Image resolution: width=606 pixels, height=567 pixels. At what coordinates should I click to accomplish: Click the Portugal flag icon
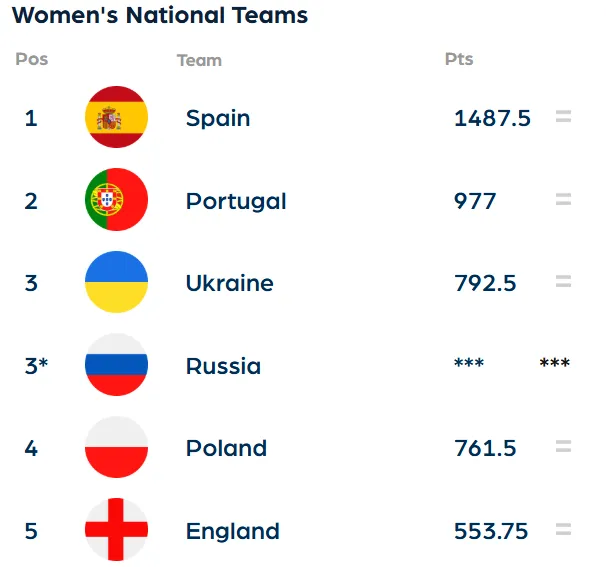pos(117,200)
